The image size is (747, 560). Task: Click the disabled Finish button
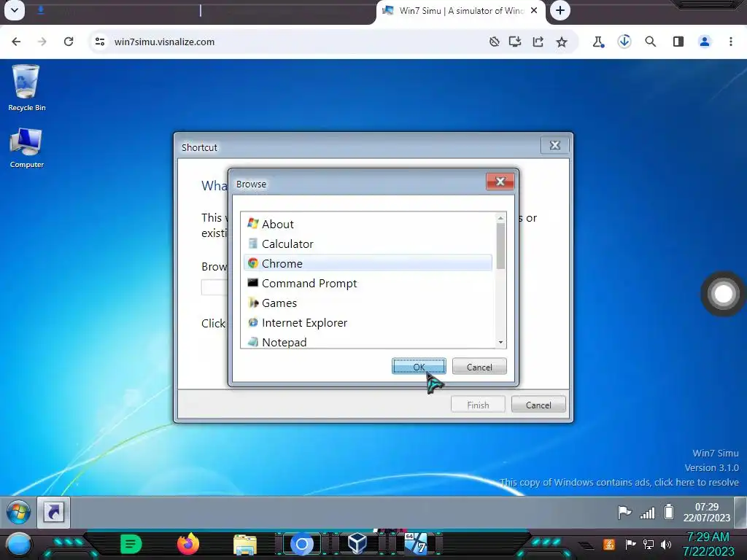[478, 405]
